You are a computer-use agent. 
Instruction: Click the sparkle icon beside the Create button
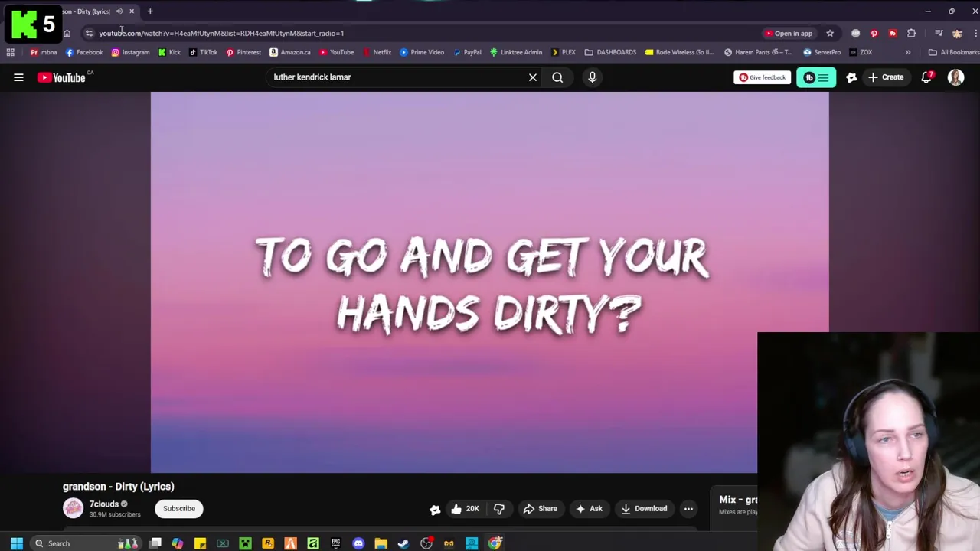[x=851, y=77]
